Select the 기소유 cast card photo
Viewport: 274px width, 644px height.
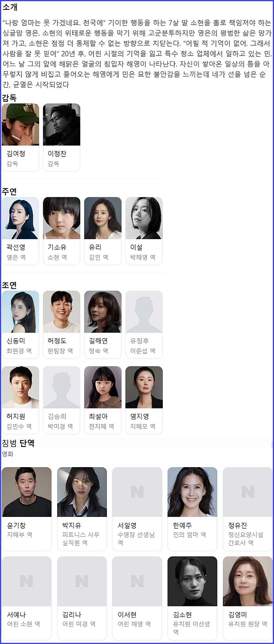coord(61,218)
